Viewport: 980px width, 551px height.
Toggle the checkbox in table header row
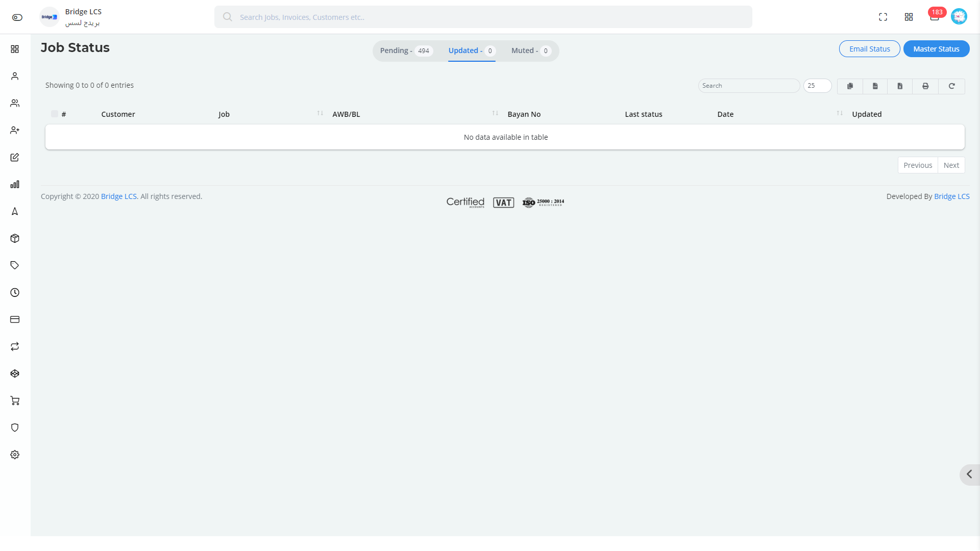tap(55, 113)
